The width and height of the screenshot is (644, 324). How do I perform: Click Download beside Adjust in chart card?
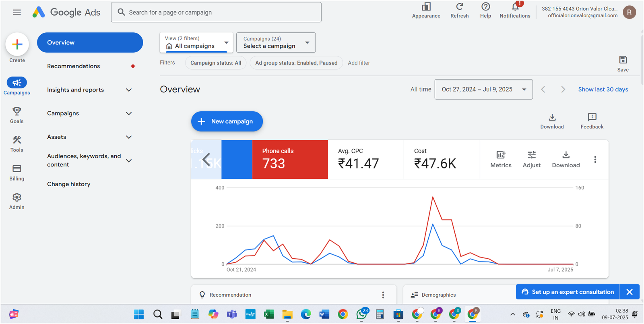tap(566, 160)
